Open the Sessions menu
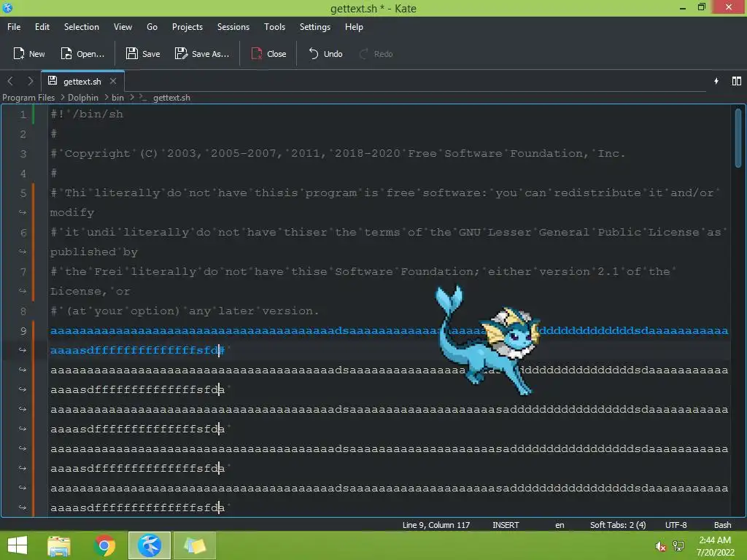Viewport: 747px width, 560px height. pos(233,27)
